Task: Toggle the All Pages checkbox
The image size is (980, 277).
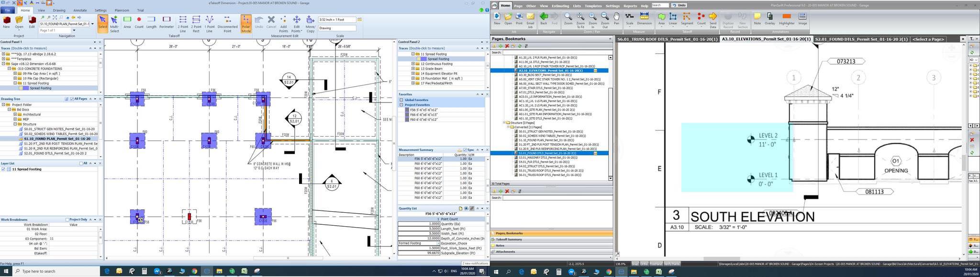Action: (x=72, y=99)
